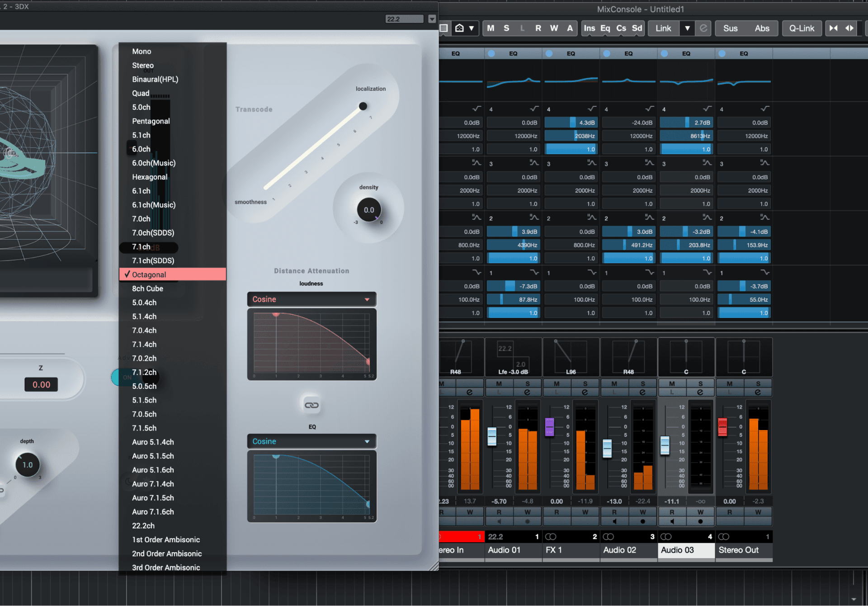
Task: Click the link edit 'e' icon beside Link
Action: click(703, 28)
